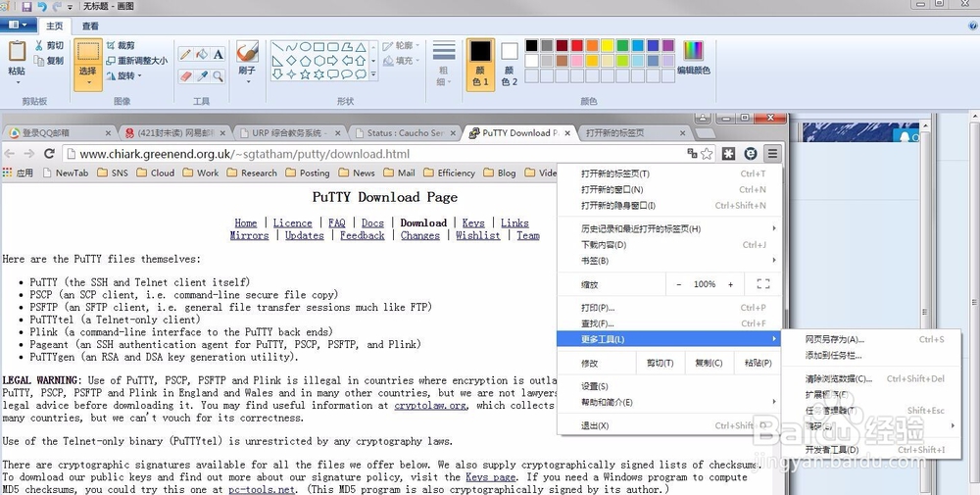
Task: Click the Save icon in Paint's title bar
Action: [26, 6]
